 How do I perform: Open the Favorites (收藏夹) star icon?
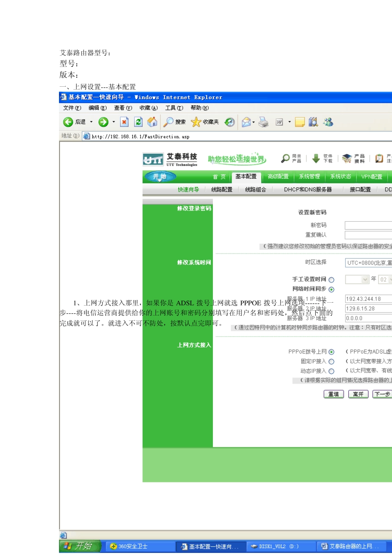pos(196,122)
